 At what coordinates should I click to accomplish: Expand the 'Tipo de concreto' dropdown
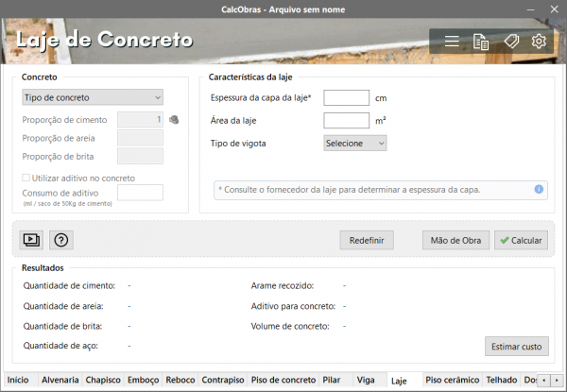(92, 96)
